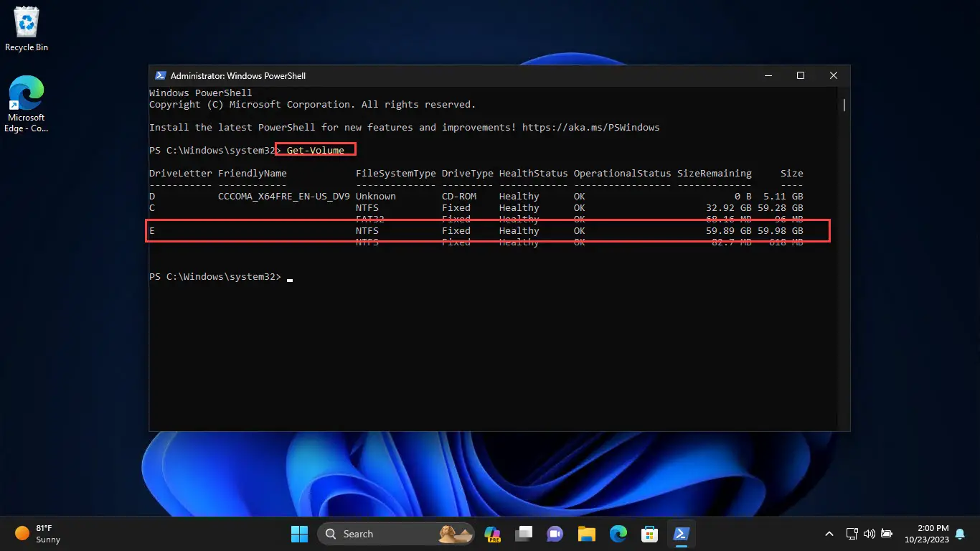This screenshot has height=551, width=980.
Task: Open File Explorer from the taskbar
Action: point(587,534)
